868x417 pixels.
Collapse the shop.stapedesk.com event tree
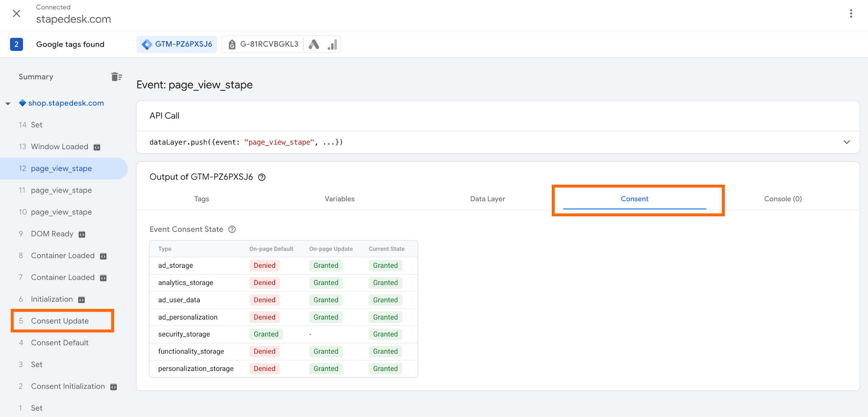pos(8,103)
